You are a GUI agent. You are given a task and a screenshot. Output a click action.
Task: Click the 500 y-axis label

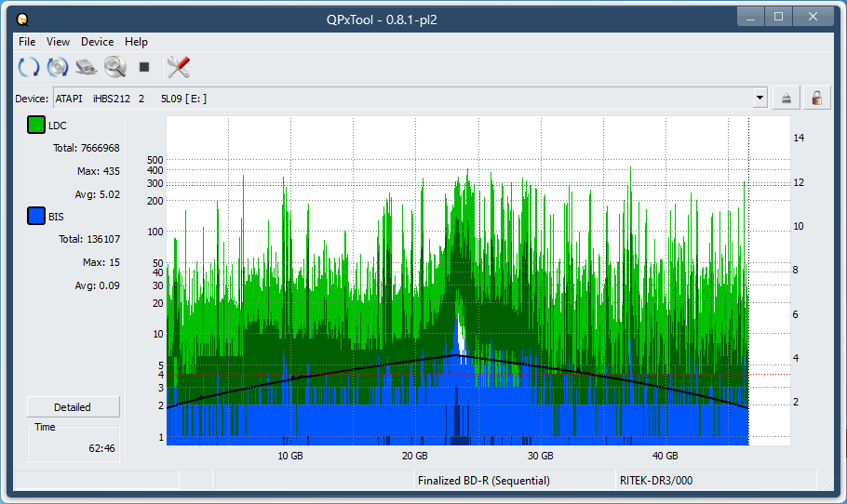155,160
